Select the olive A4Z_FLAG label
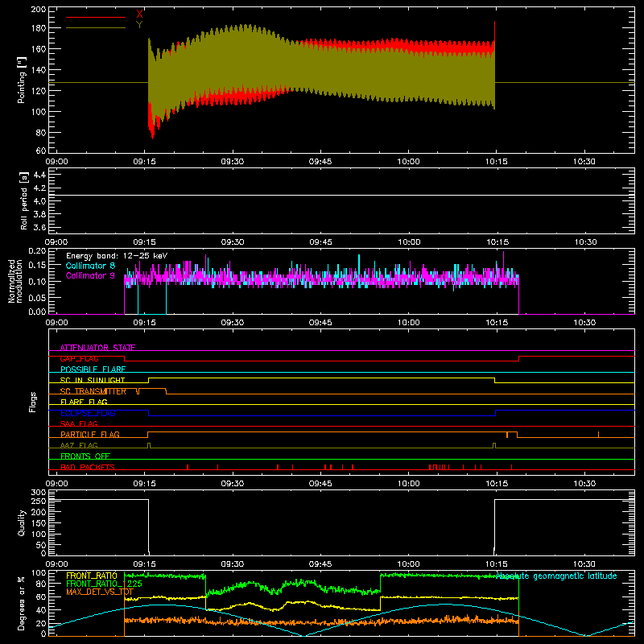 pos(79,445)
